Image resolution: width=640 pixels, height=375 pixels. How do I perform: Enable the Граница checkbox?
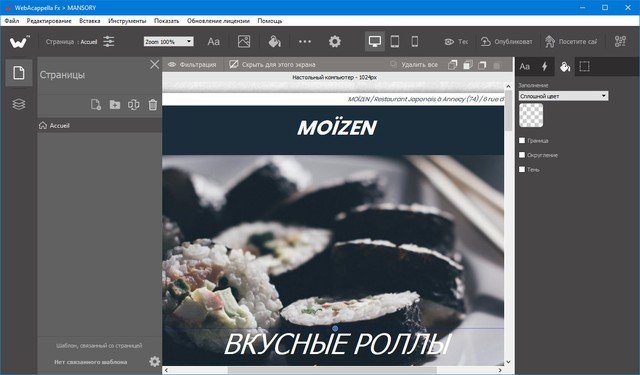pos(522,140)
